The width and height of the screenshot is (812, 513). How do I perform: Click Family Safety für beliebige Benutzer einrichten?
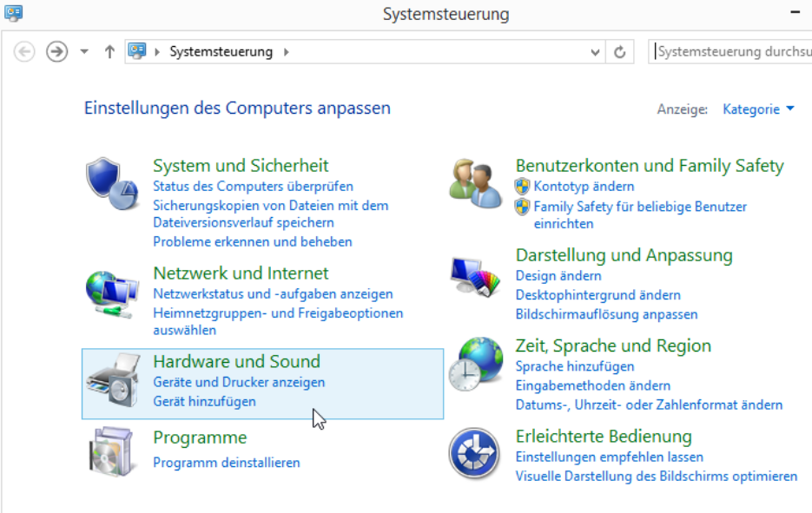(641, 214)
